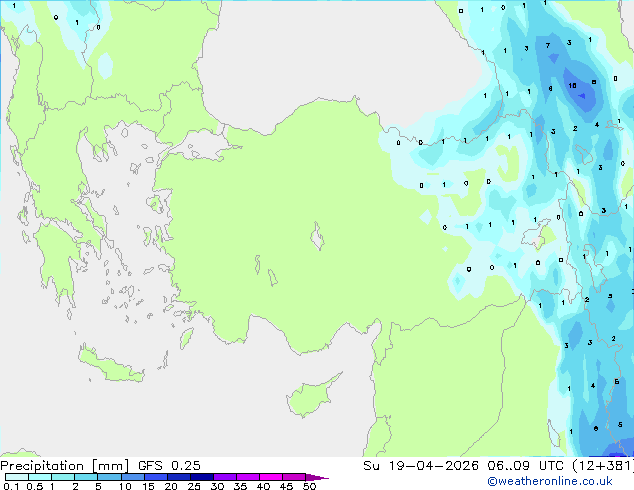The height and width of the screenshot is (490, 634).
Task: Click the island of Crete on map
Action: pyautogui.click(x=110, y=365)
